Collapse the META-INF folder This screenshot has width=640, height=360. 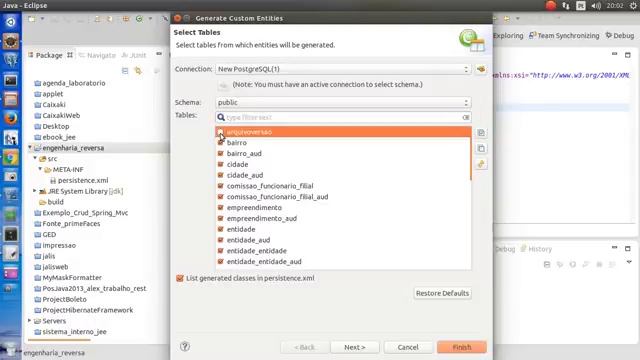40,169
